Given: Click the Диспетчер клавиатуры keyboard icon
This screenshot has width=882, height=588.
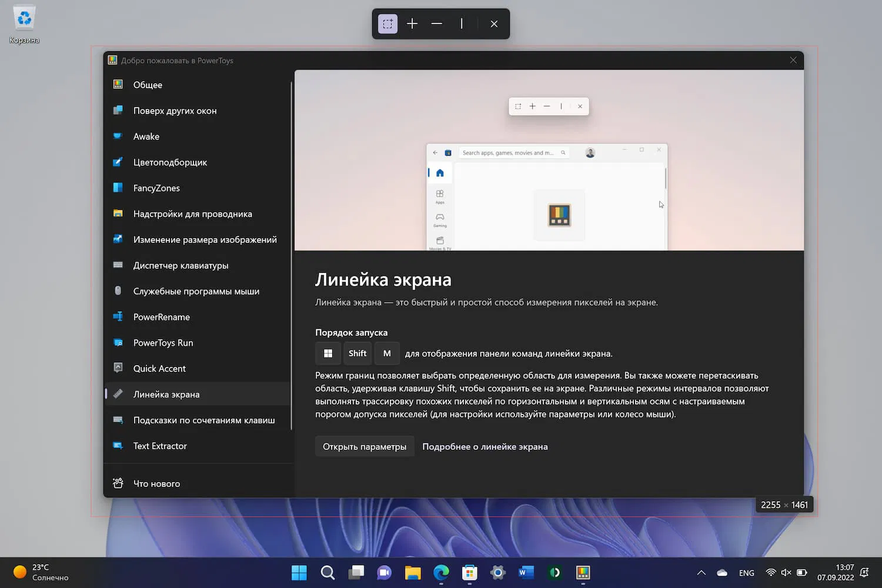Looking at the screenshot, I should click(x=118, y=265).
